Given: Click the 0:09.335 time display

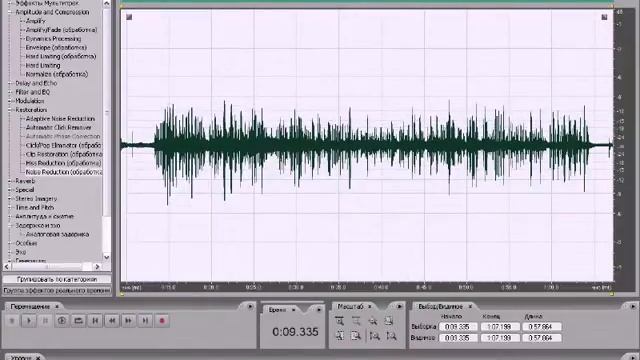Looking at the screenshot, I should coord(295,332).
